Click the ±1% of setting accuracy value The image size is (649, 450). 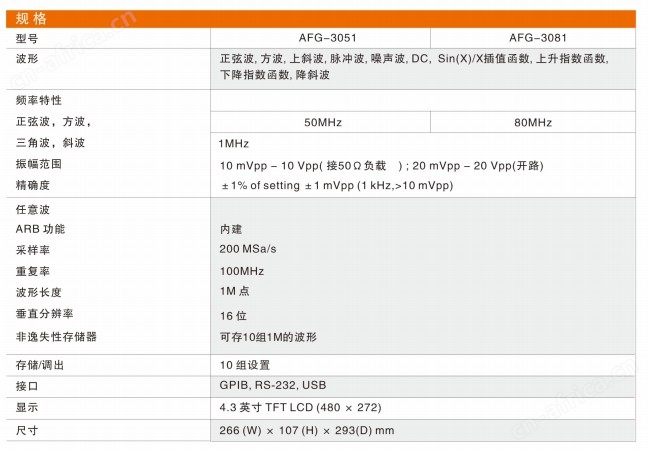click(337, 185)
